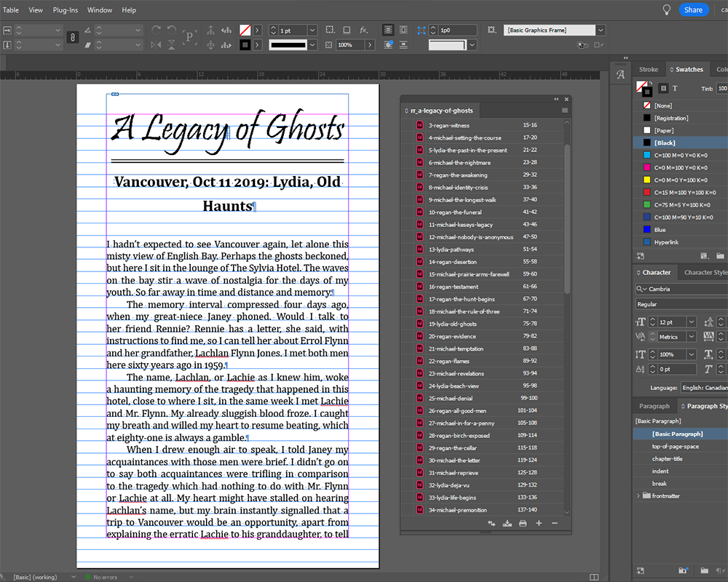
Task: Switch to the Character Styles tab
Action: pos(705,272)
